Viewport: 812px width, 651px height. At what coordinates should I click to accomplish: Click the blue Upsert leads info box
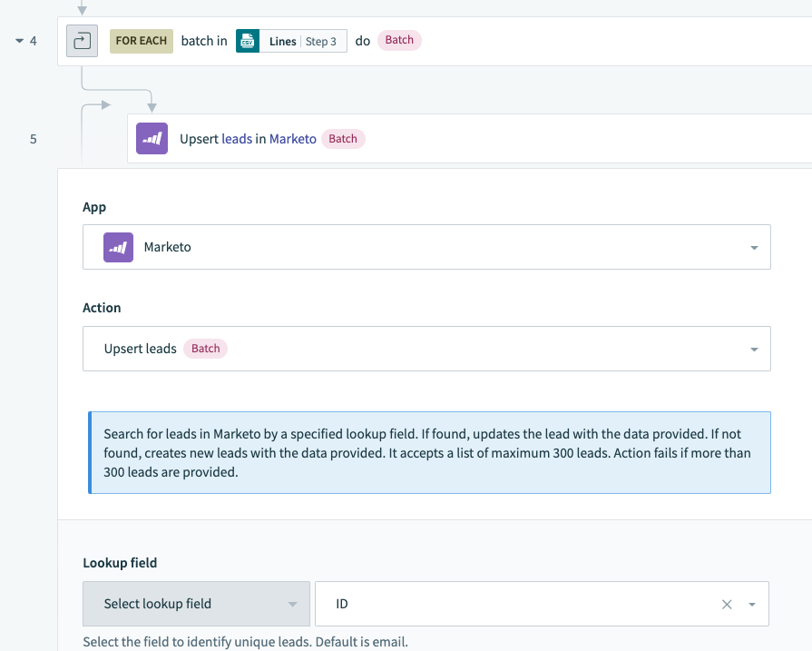tap(429, 452)
